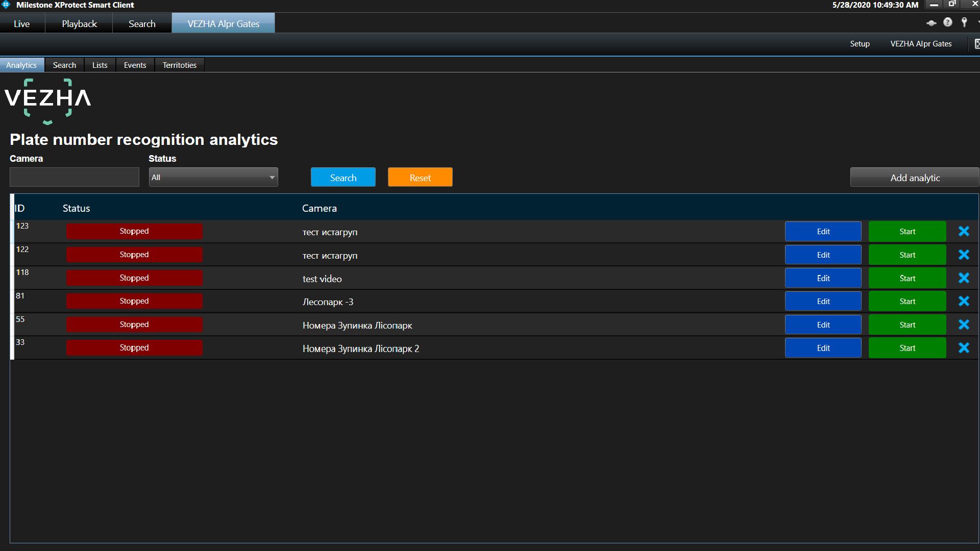Click the status connection icon beside help
This screenshot has width=980, height=551.
pyautogui.click(x=931, y=23)
